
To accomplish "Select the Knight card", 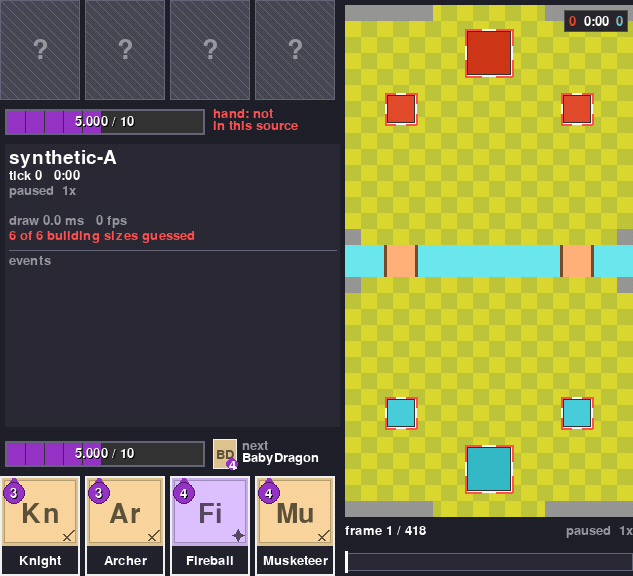I will (x=40, y=525).
